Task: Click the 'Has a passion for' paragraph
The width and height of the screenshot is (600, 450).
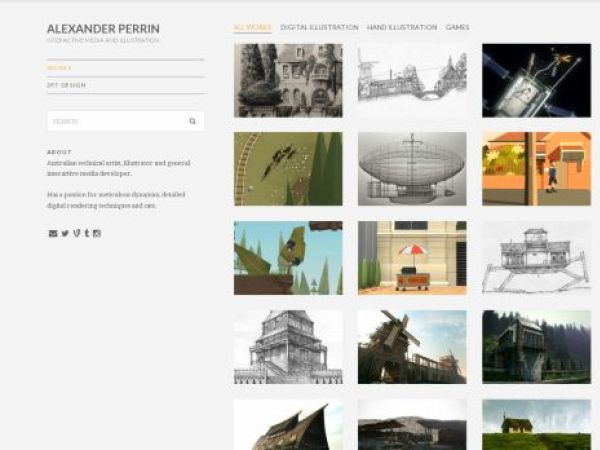Action: (116, 200)
